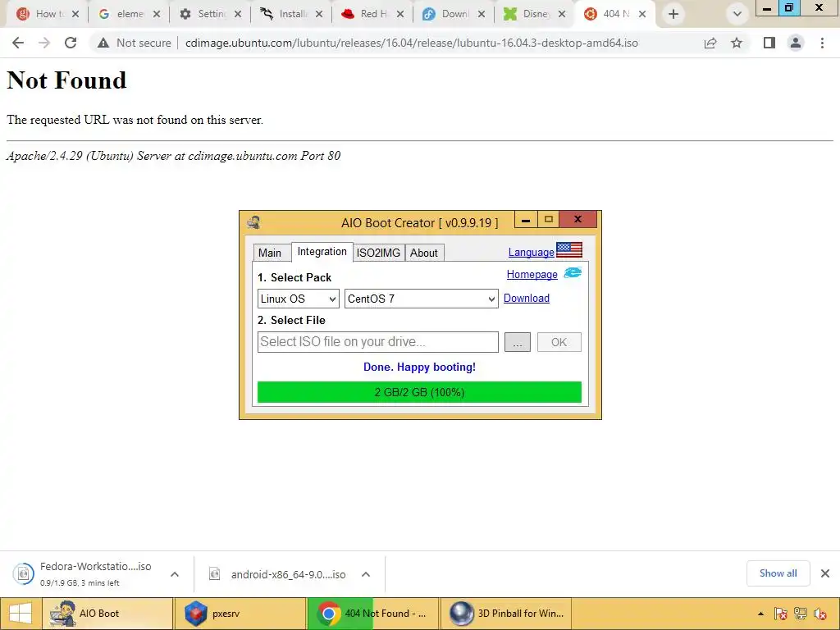Screen dimensions: 840x630
Task: Select the Integration tab
Action: pos(322,252)
